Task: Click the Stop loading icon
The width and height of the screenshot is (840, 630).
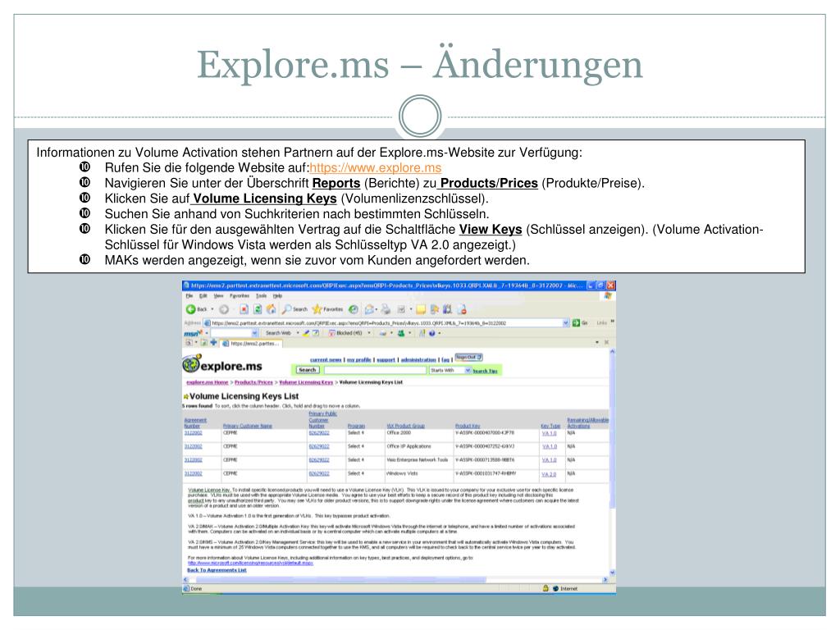Action: (244, 309)
